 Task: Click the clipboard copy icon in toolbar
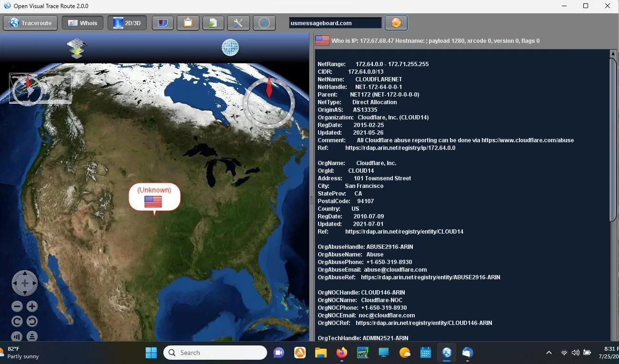click(x=188, y=23)
